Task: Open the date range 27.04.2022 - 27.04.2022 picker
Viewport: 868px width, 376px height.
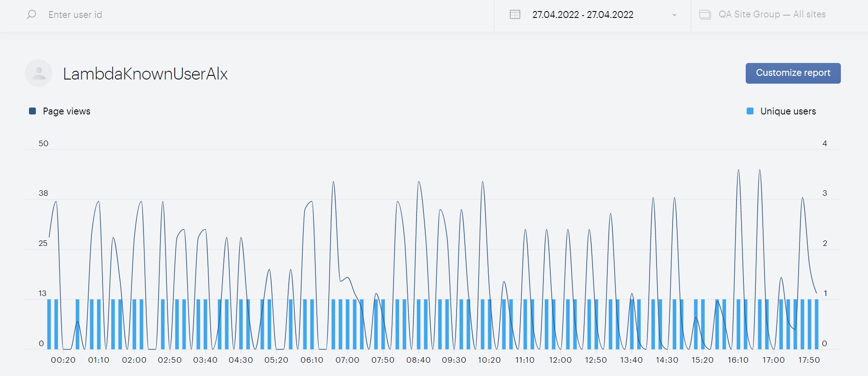Action: coord(592,15)
